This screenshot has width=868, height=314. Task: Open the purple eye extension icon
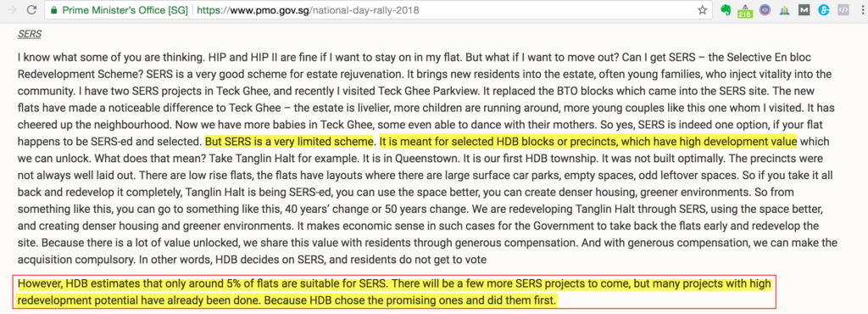pos(765,10)
